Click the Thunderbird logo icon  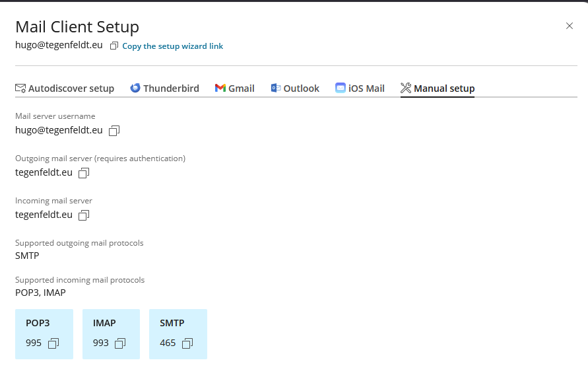click(x=135, y=88)
